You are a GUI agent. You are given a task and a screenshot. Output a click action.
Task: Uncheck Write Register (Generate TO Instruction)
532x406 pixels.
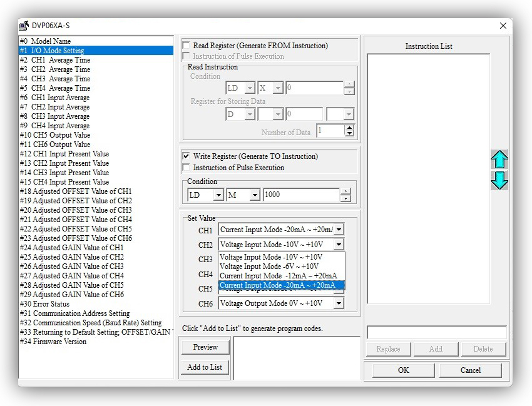[187, 156]
